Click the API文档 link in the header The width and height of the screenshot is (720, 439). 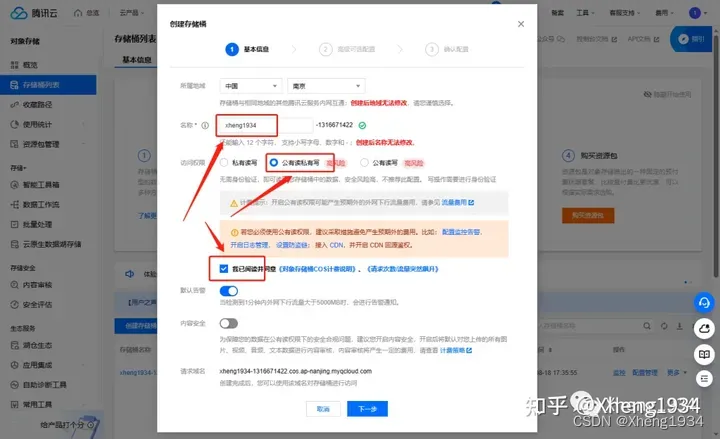coord(643,39)
